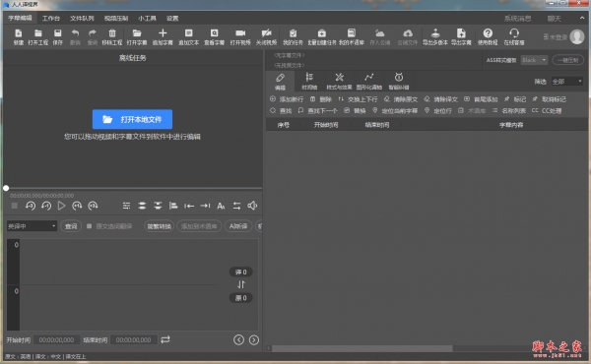
Task: Click the 清除译文 (Clear Translation) eraser icon
Action: (427, 99)
